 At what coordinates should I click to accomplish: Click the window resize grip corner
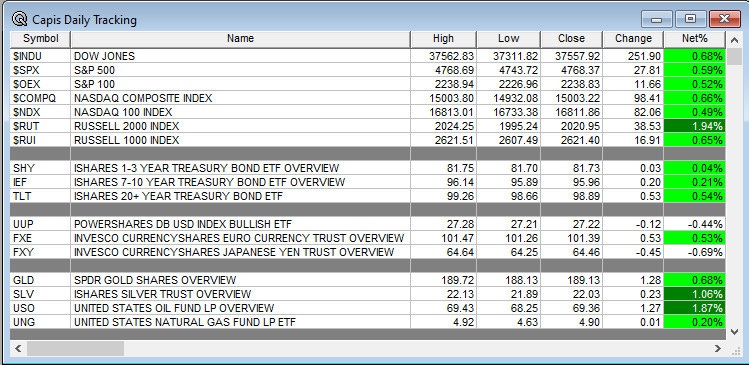pos(735,350)
